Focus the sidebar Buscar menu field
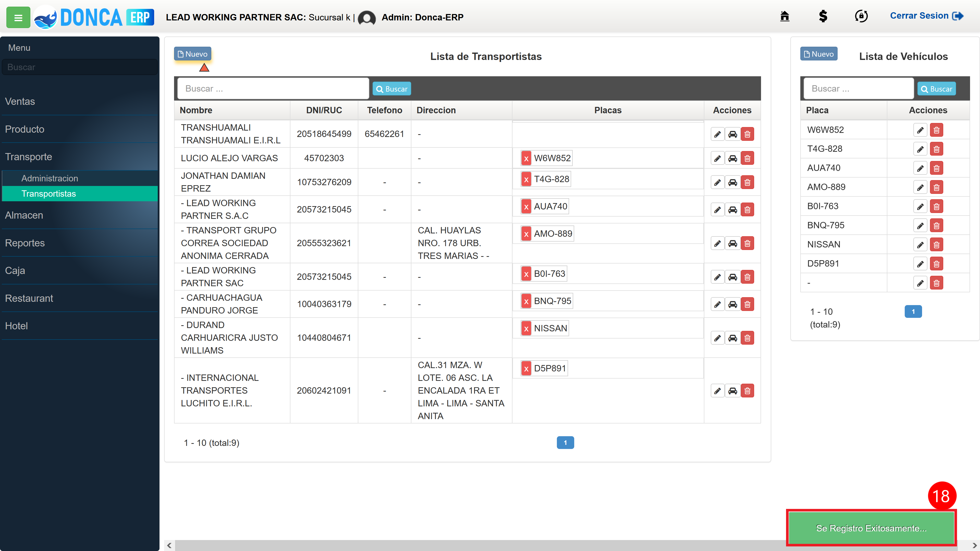The height and width of the screenshot is (551, 980). pyautogui.click(x=80, y=67)
